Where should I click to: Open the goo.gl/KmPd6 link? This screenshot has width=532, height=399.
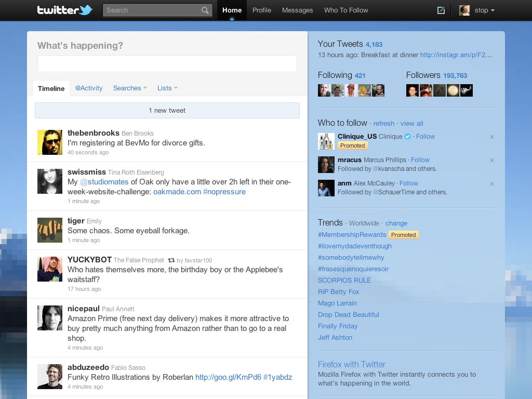[229, 377]
